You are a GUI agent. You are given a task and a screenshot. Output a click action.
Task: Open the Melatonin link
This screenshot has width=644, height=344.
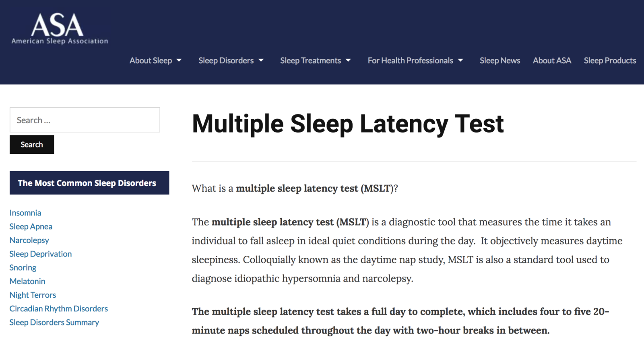tap(27, 281)
